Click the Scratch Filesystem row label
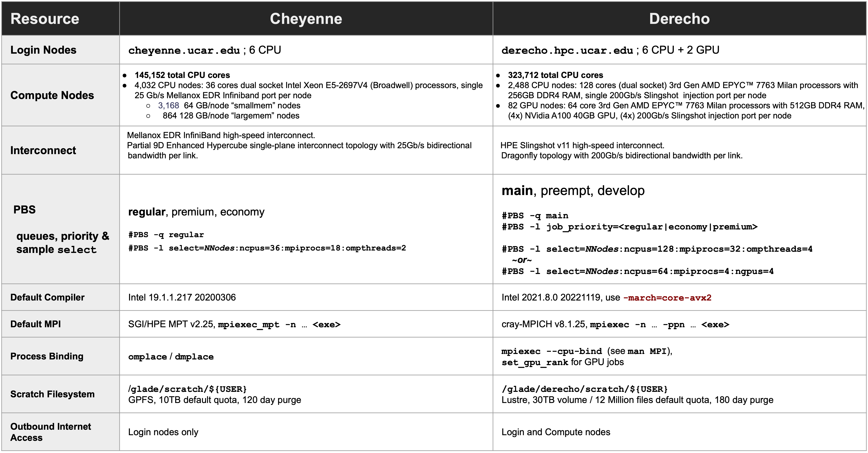Viewport: 868px width, 453px height. point(53,394)
